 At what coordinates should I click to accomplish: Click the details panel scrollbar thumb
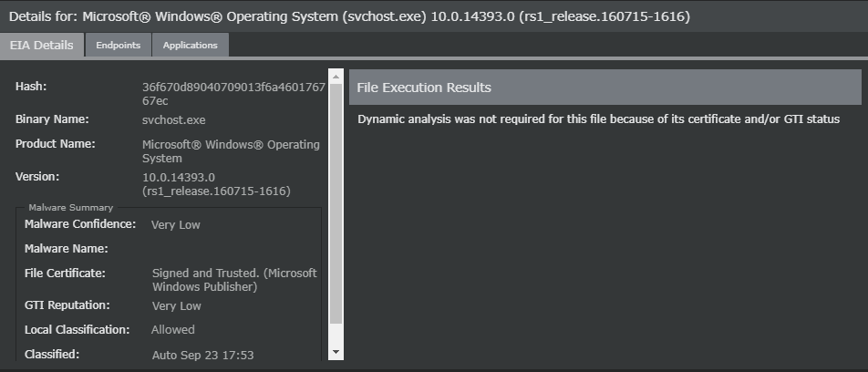click(x=336, y=203)
